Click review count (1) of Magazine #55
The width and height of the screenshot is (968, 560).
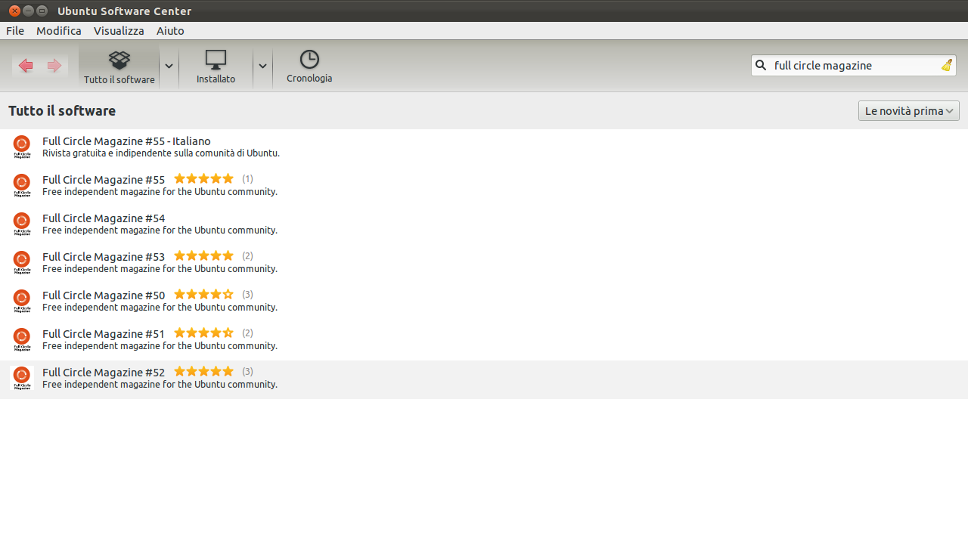[247, 179]
